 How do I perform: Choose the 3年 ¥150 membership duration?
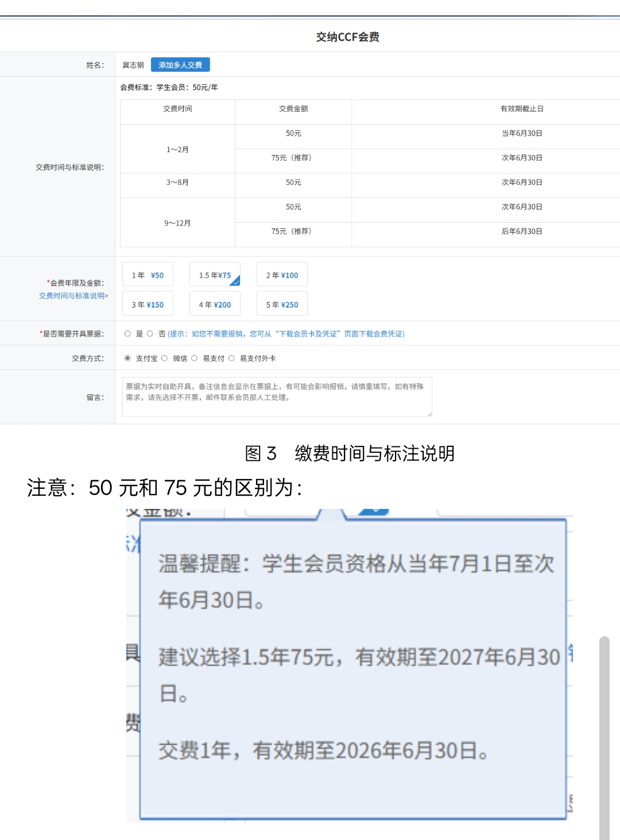click(x=148, y=303)
